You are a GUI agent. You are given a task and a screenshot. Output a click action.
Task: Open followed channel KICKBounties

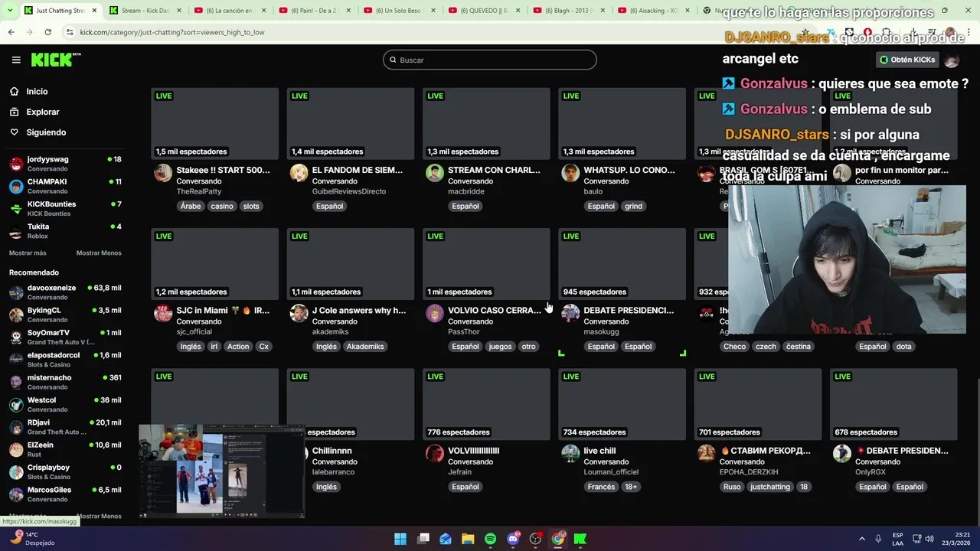click(x=65, y=208)
